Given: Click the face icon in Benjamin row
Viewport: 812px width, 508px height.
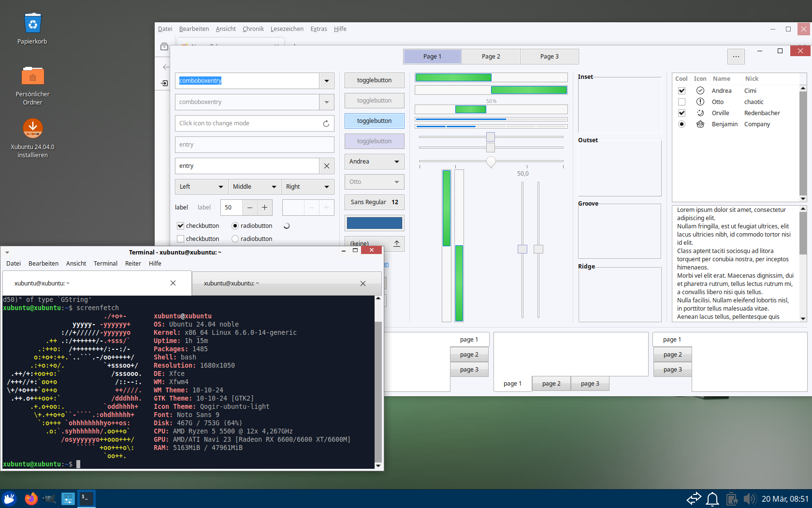Looking at the screenshot, I should click(700, 124).
